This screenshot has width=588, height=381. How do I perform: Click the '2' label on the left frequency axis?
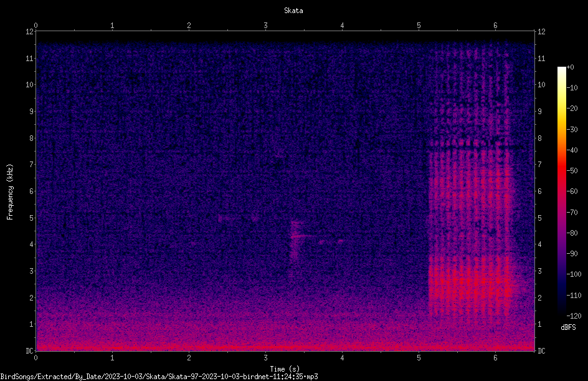point(32,297)
